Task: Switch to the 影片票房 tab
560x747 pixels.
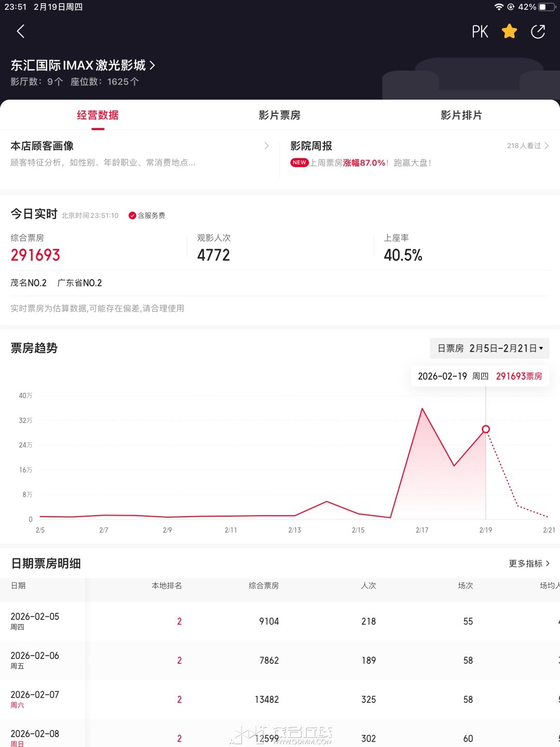Action: (x=279, y=115)
